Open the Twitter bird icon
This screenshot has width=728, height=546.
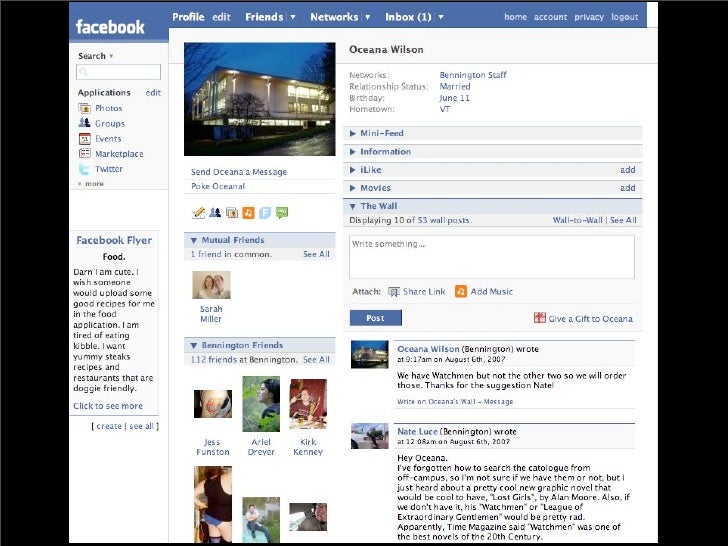click(84, 169)
